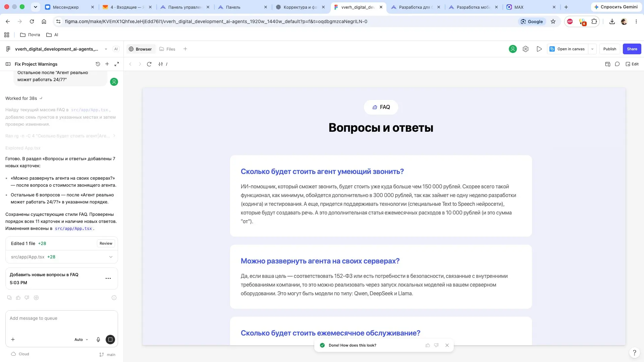
Task: Toggle the sidebar panel icon
Action: [x=8, y=64]
